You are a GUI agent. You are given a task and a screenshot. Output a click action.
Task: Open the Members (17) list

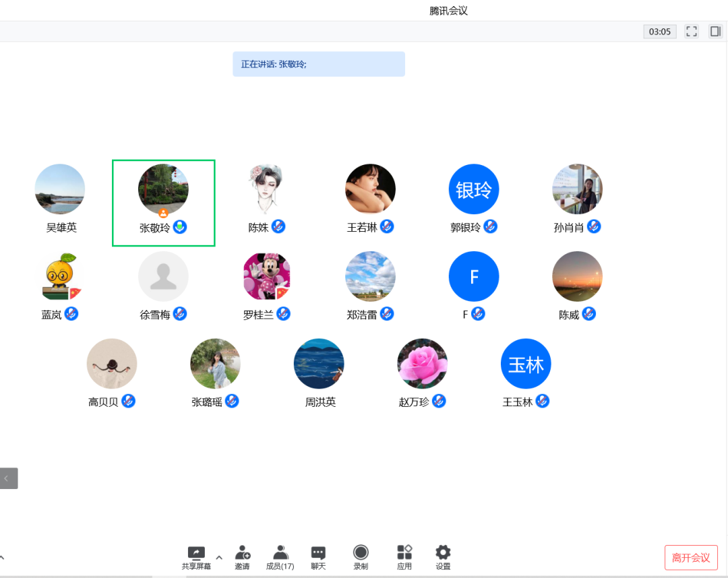coord(280,554)
